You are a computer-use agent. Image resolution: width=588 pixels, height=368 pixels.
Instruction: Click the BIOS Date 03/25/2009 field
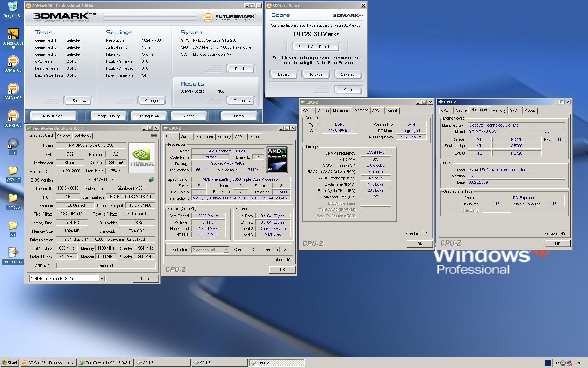[x=516, y=182]
